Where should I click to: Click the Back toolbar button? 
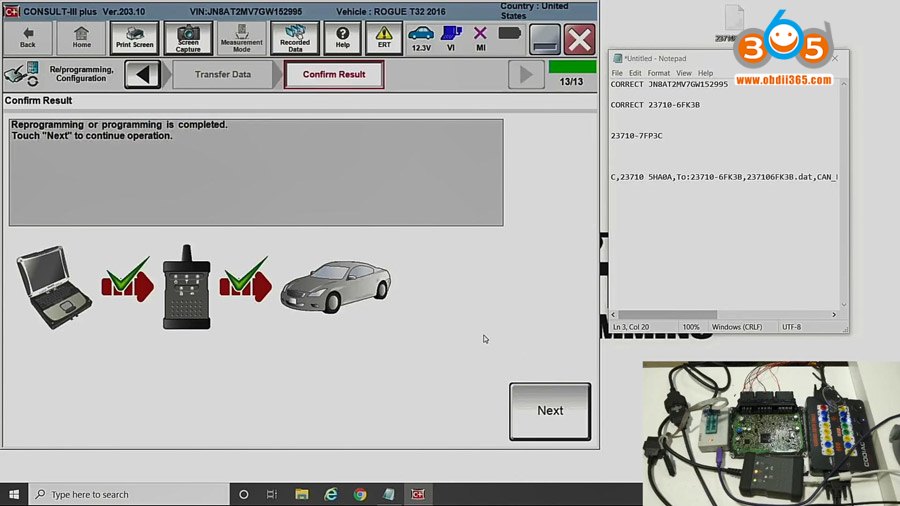coord(28,38)
